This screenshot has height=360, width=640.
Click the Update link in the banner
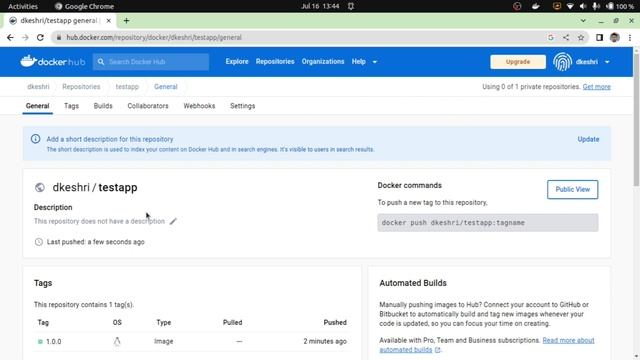(588, 139)
